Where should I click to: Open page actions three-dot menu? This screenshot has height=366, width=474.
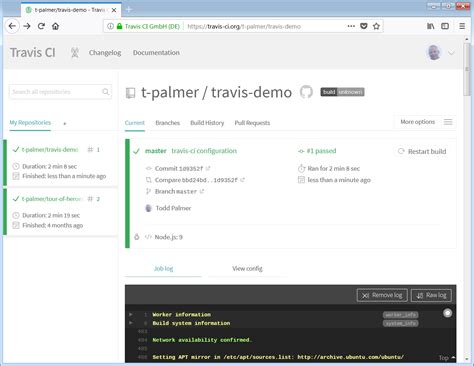click(351, 26)
